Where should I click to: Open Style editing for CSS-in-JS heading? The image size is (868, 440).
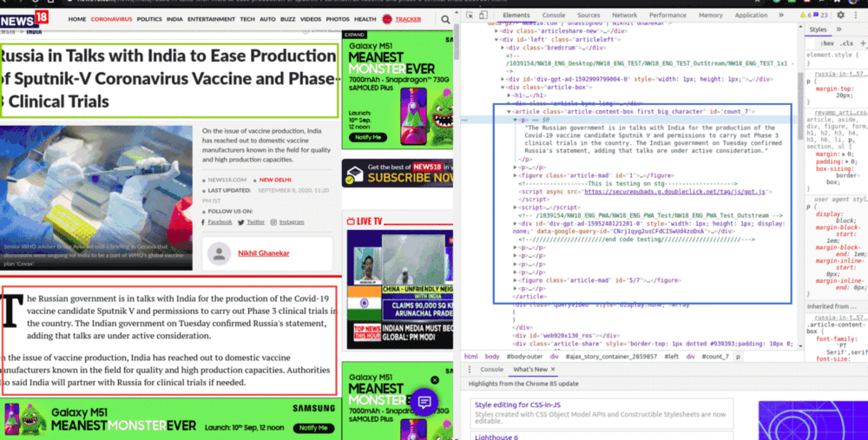coord(517,405)
